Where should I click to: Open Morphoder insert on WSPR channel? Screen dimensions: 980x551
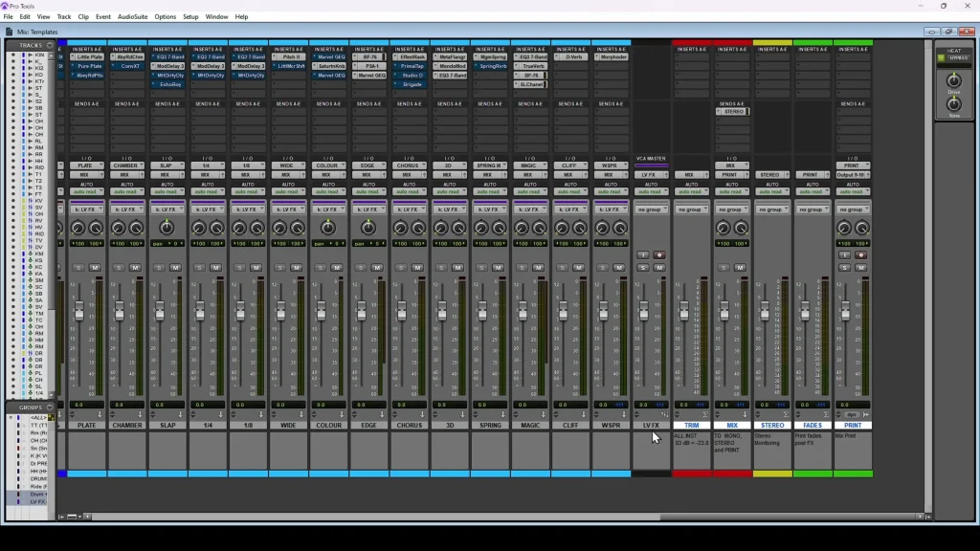point(612,56)
